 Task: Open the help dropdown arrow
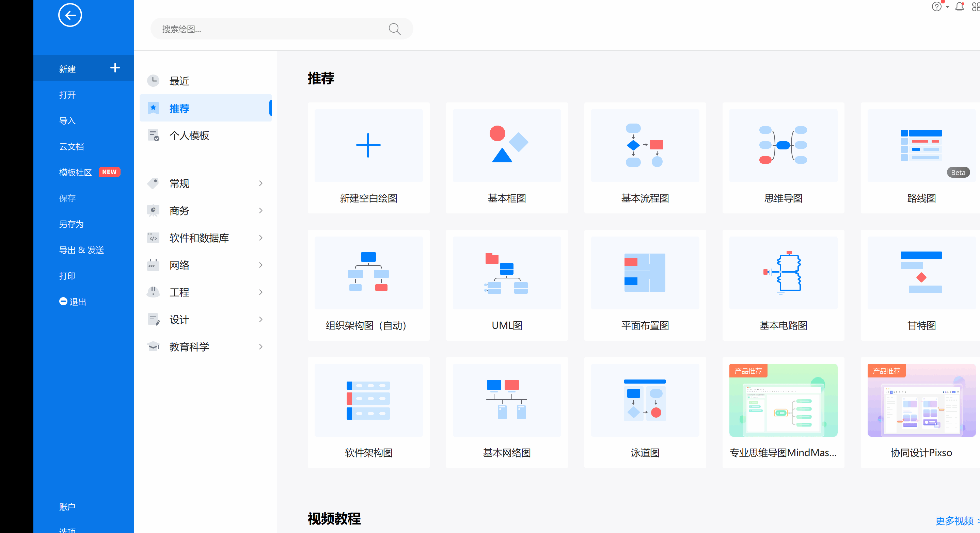click(947, 7)
